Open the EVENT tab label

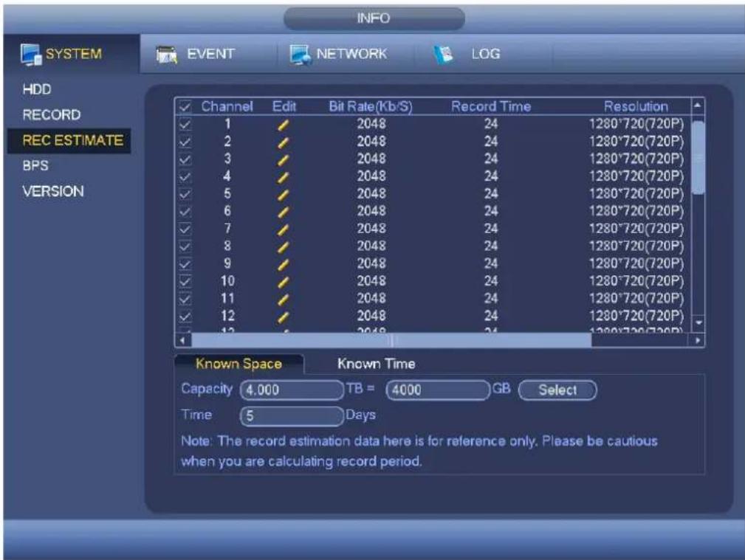210,54
